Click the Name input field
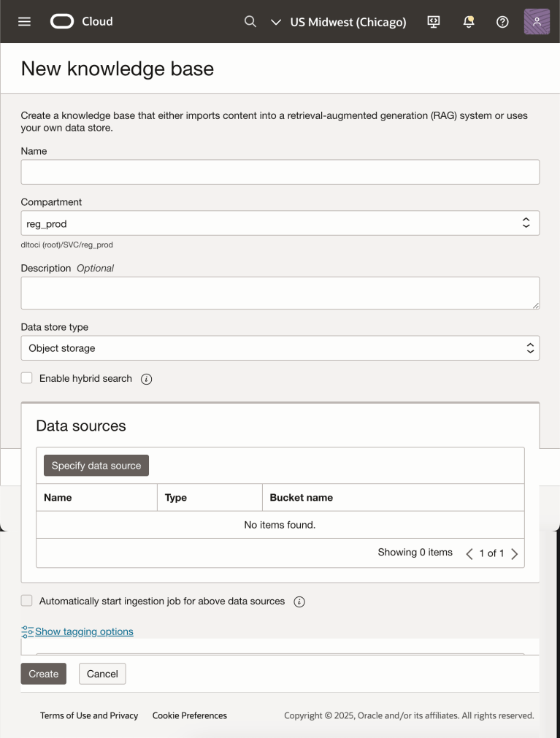Image resolution: width=560 pixels, height=738 pixels. pyautogui.click(x=280, y=172)
